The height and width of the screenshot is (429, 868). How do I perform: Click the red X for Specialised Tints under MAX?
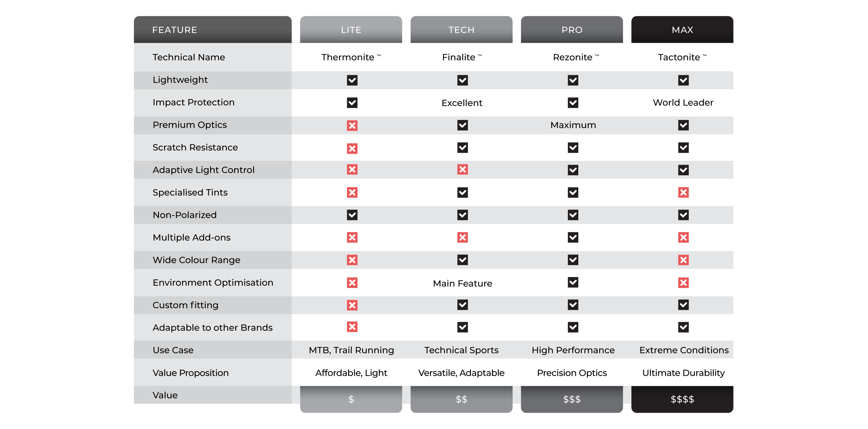pos(683,192)
